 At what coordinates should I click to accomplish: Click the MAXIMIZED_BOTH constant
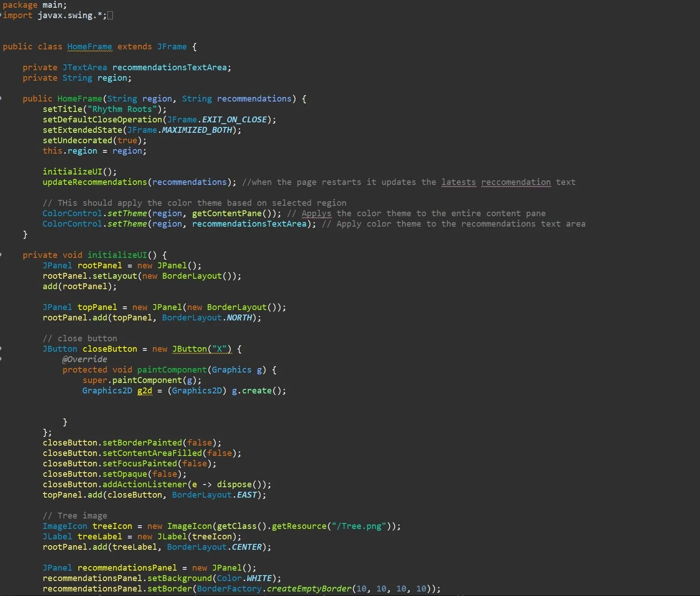point(197,130)
